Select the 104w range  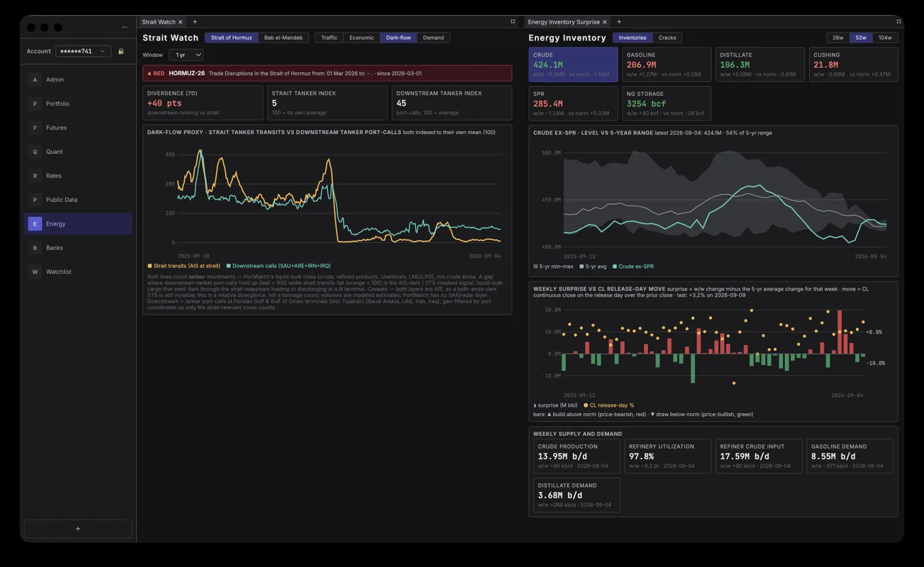(885, 38)
